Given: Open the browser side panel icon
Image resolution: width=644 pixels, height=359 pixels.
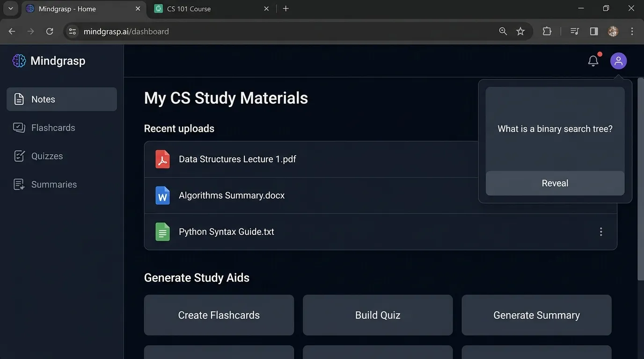Looking at the screenshot, I should [594, 31].
